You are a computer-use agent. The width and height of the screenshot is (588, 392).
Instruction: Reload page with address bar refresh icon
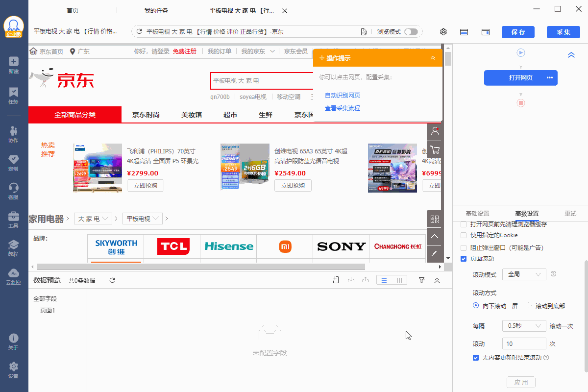point(139,32)
